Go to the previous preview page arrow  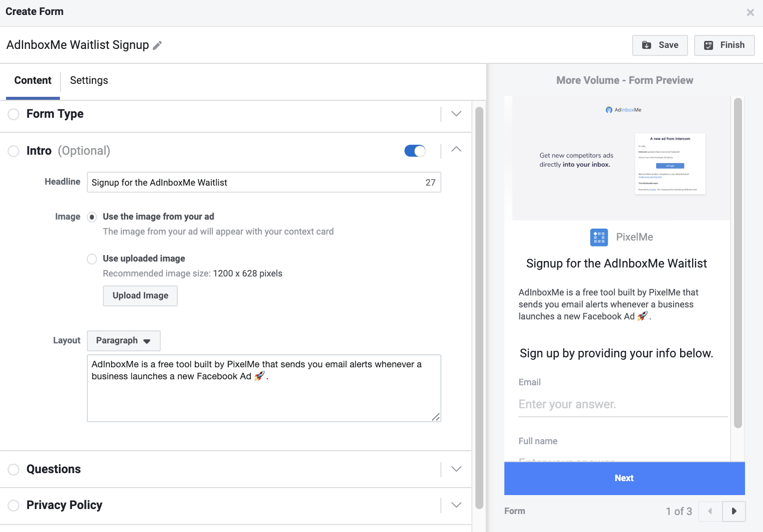(x=710, y=511)
